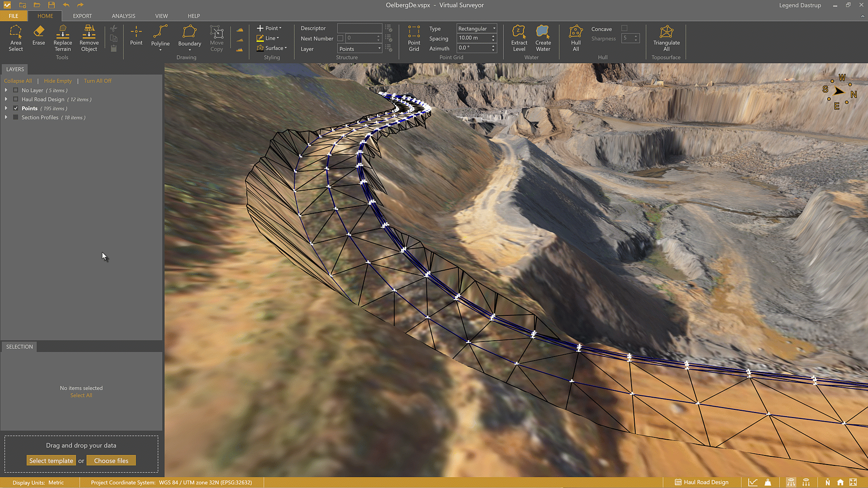Toggle the Next Number checkbox
Screen dimensions: 868x488
(x=340, y=38)
